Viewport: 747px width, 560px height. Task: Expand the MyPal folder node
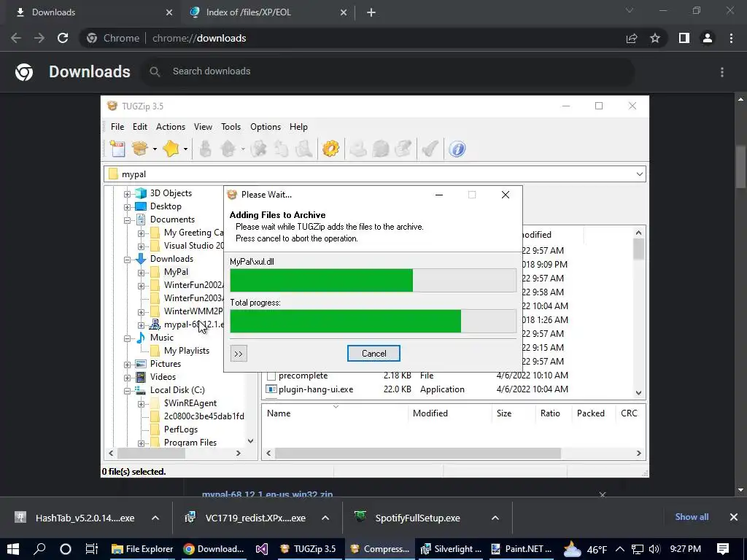[141, 273]
